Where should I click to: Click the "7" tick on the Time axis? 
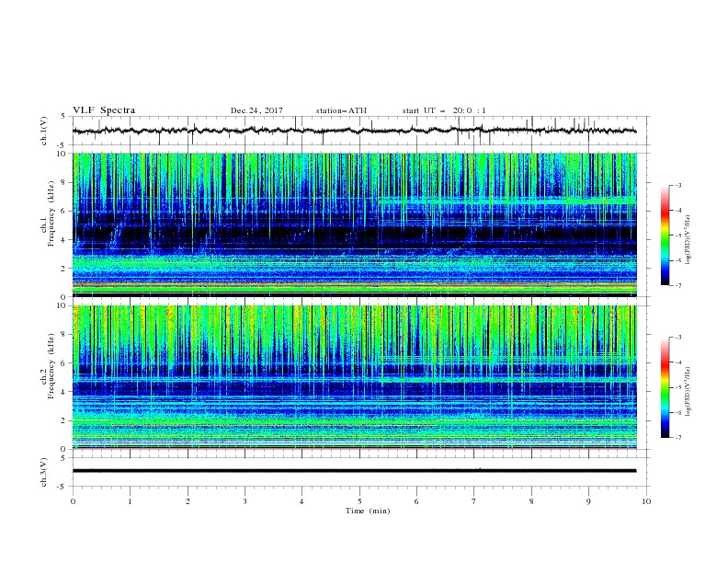[474, 501]
